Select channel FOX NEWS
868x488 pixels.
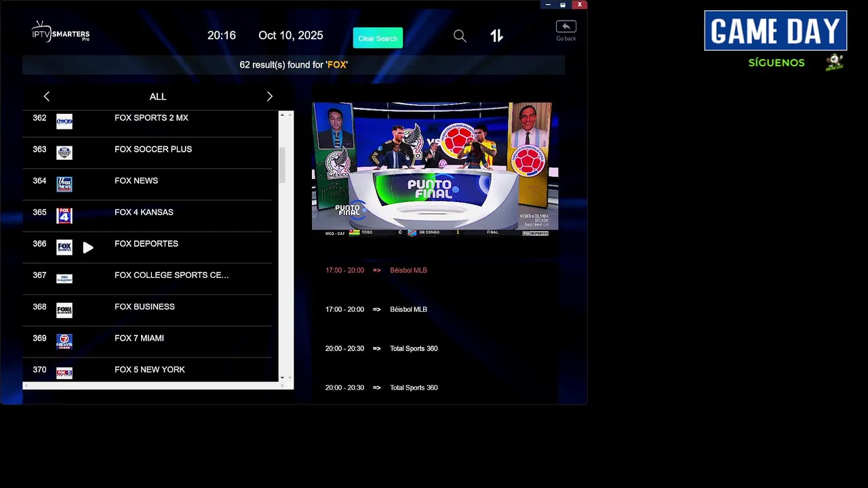pyautogui.click(x=148, y=184)
